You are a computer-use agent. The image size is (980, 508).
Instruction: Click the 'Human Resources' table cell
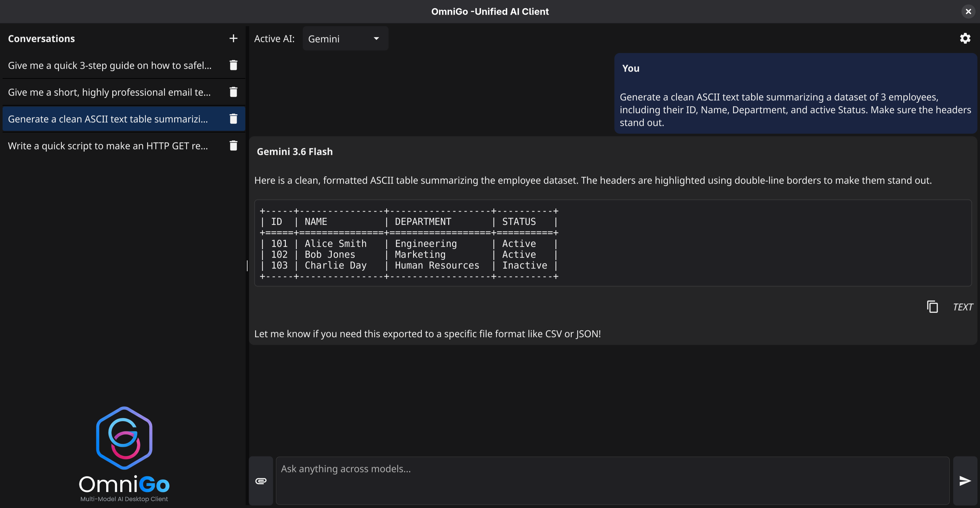(437, 265)
